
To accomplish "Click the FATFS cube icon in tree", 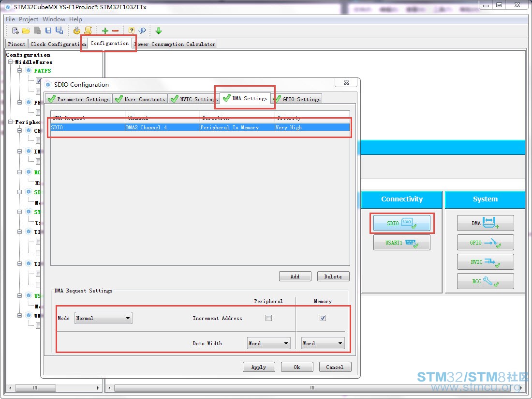I will (x=29, y=70).
